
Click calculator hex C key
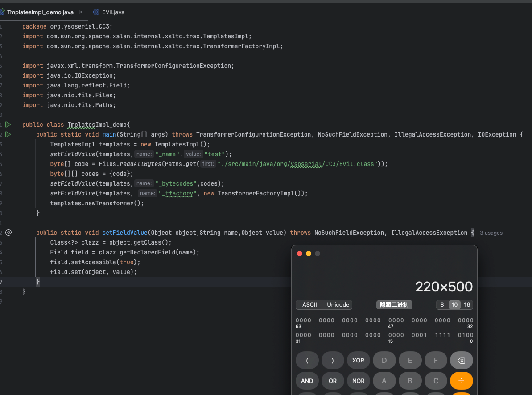click(436, 381)
